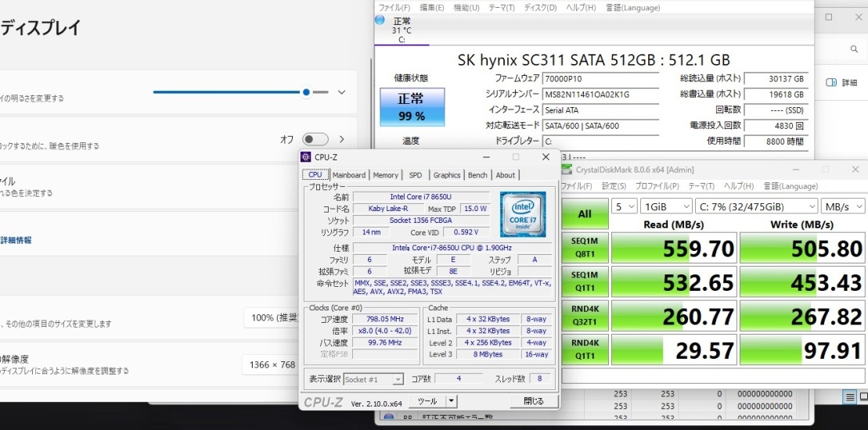This screenshot has height=430, width=868.
Task: Click the 正常 99% health status box
Action: point(412,107)
